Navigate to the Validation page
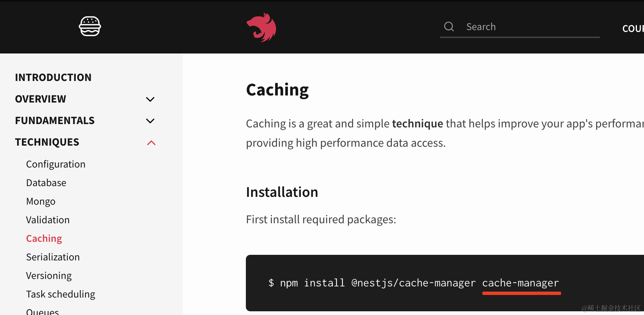Viewport: 644px width, 315px height. [48, 220]
